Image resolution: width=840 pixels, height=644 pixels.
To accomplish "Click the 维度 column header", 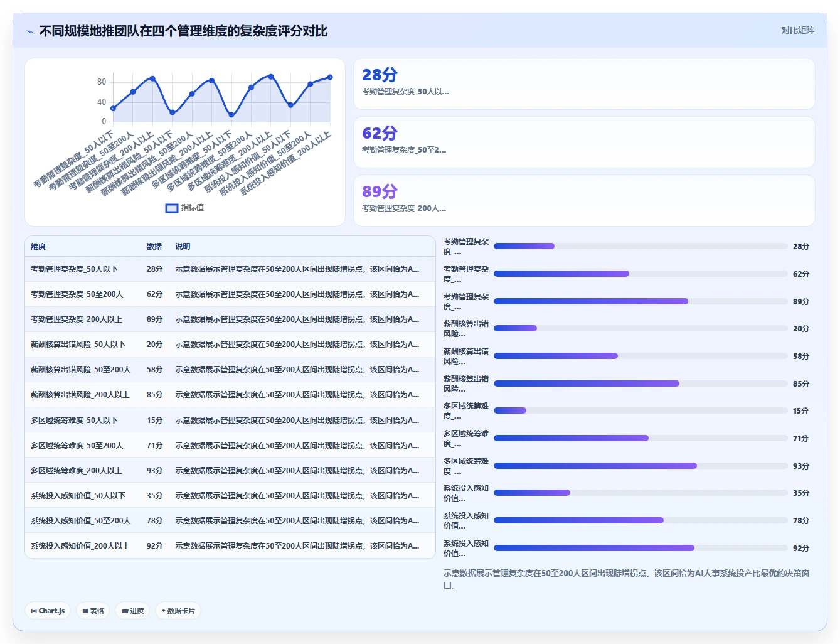I will tap(38, 247).
